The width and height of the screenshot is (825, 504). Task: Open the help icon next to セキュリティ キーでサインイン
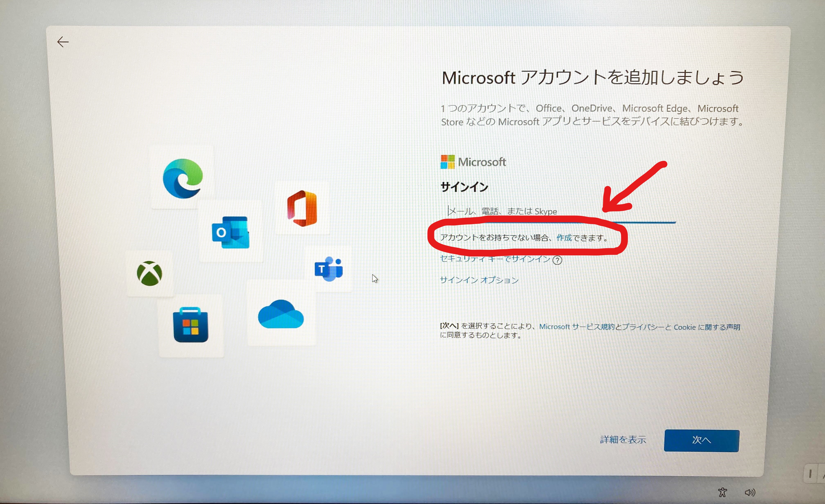(x=557, y=260)
